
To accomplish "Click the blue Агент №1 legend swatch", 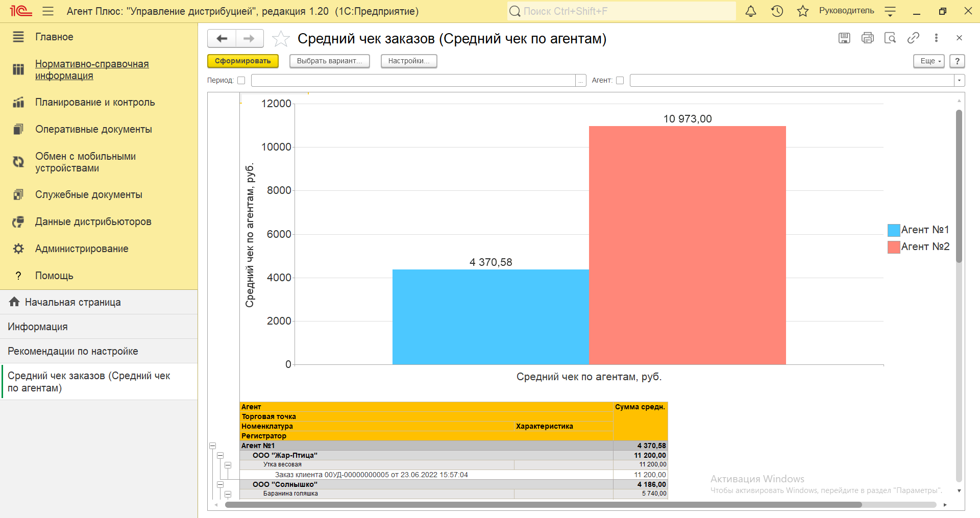I will 893,230.
